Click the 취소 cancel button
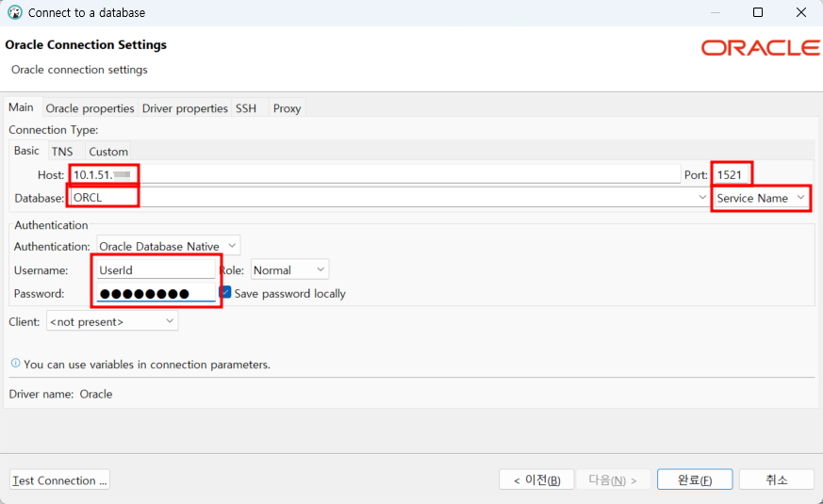Screen dimensions: 823x504 pyautogui.click(x=777, y=480)
